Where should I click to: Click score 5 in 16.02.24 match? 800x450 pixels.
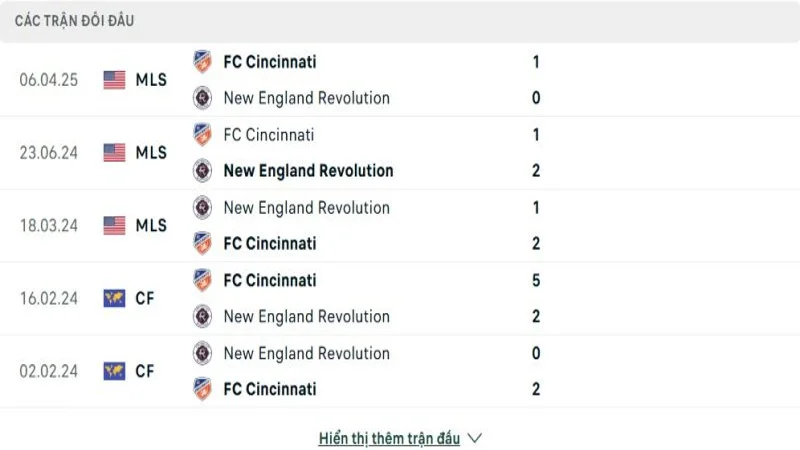click(x=536, y=281)
